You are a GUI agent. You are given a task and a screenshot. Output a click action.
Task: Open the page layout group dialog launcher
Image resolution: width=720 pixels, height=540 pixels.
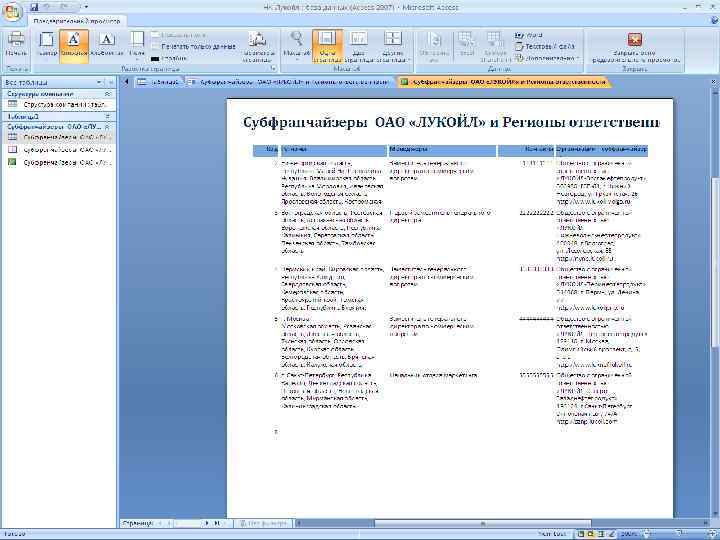click(x=274, y=69)
